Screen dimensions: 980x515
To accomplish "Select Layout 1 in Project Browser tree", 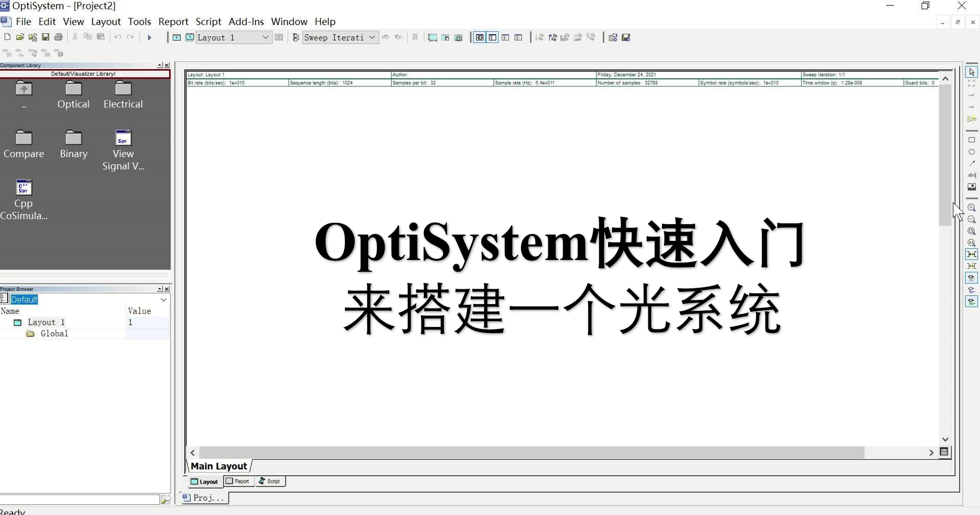I will [x=46, y=322].
